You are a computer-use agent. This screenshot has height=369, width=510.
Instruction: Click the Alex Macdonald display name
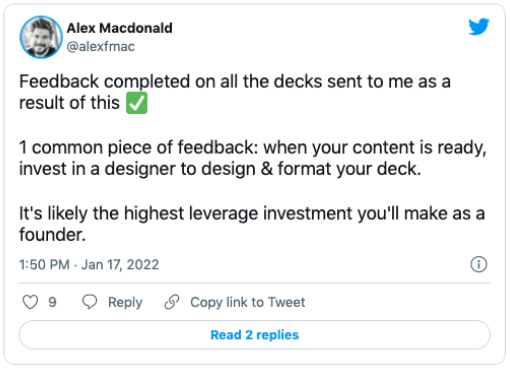coord(120,28)
